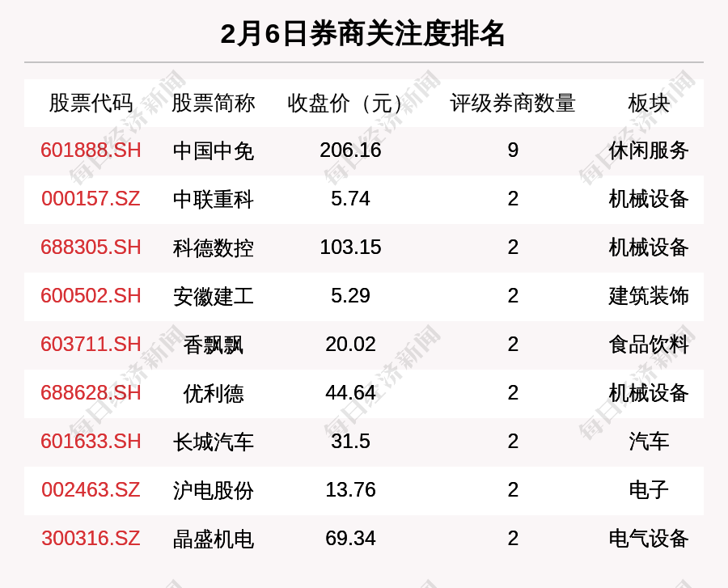Click the stock name 晶盛机电
The height and width of the screenshot is (588, 728).
[213, 539]
